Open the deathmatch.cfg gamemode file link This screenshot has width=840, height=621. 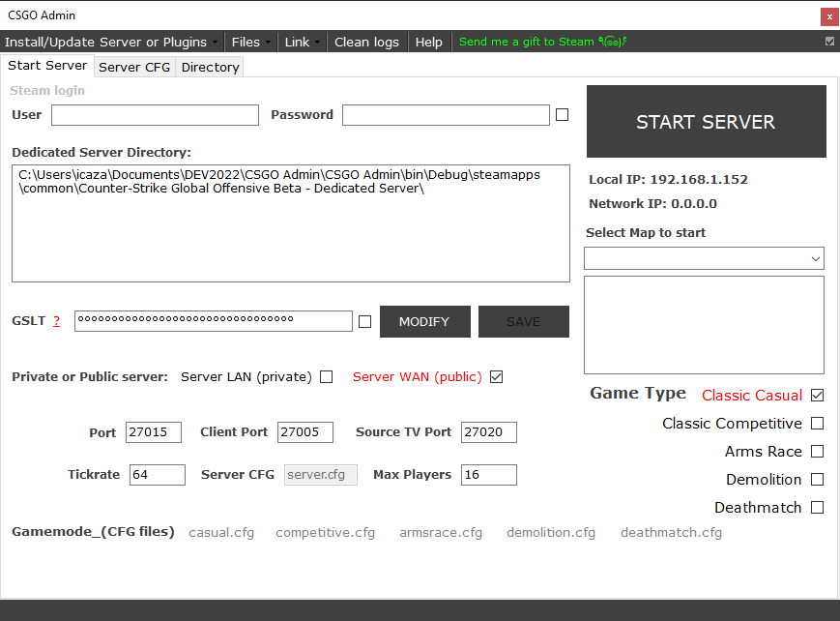pos(671,533)
